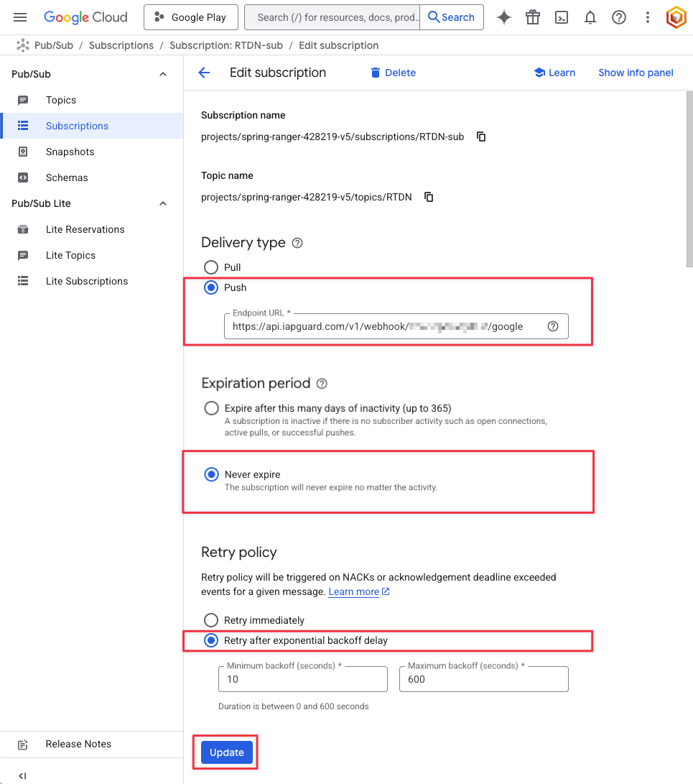Viewport: 693px width, 784px height.
Task: Click the Gemini sparkle icon
Action: [504, 17]
